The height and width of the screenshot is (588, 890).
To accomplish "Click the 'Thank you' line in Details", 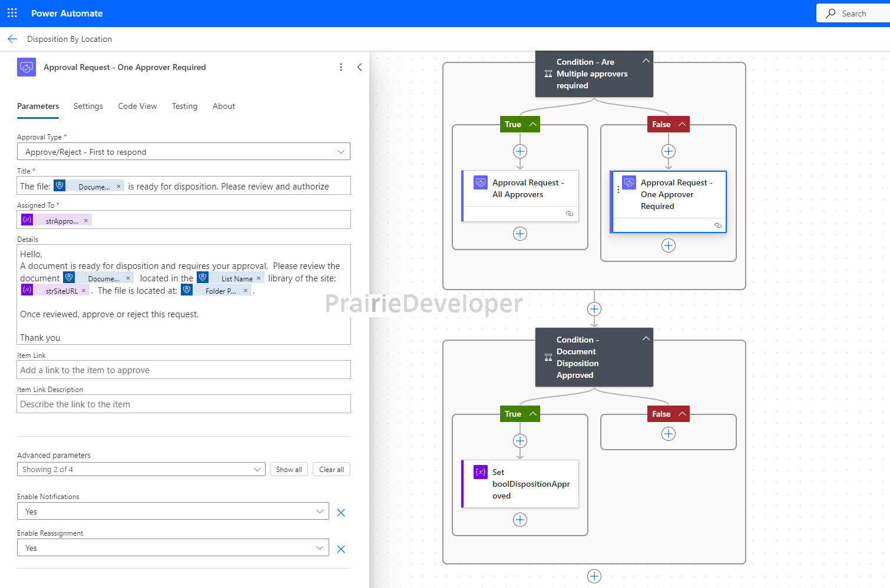I will pos(40,338).
